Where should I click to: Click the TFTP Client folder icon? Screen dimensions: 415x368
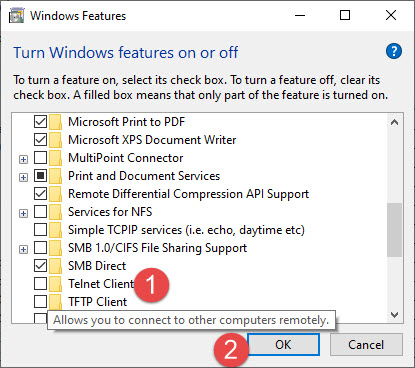click(55, 302)
